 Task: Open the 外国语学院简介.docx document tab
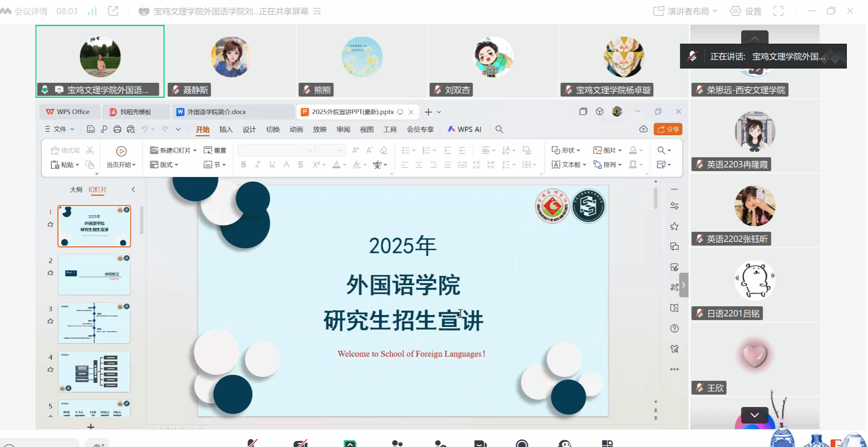(x=217, y=112)
